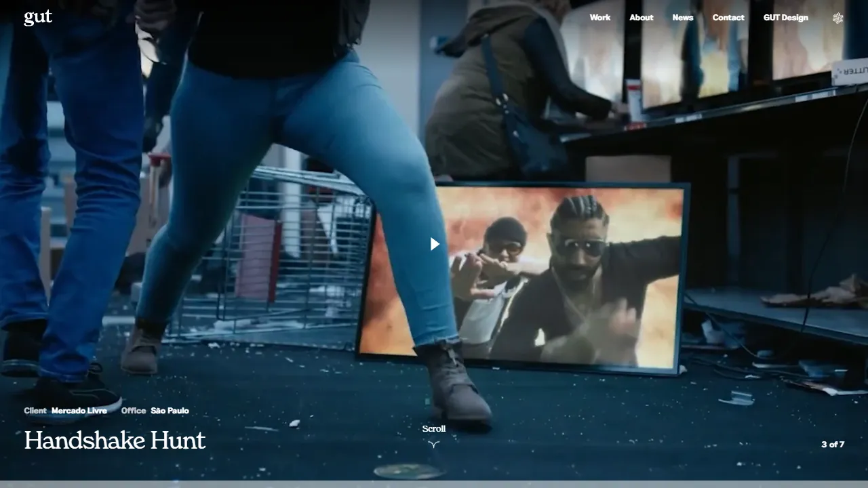
Task: Click the 3 of 7 project counter
Action: (833, 445)
